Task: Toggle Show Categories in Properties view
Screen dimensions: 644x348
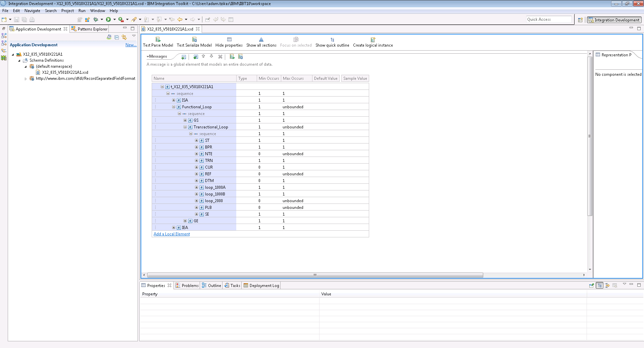Action: (600, 285)
